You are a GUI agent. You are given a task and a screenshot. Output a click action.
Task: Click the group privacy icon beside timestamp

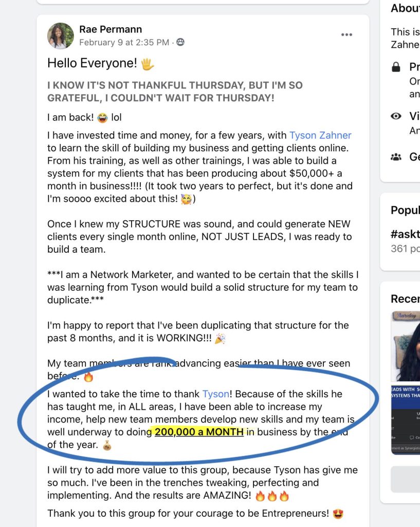180,42
